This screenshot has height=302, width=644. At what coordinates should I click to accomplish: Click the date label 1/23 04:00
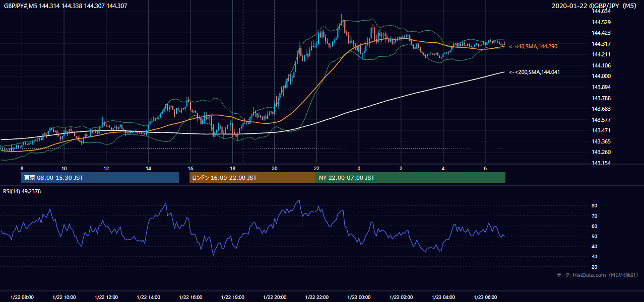coord(443,297)
